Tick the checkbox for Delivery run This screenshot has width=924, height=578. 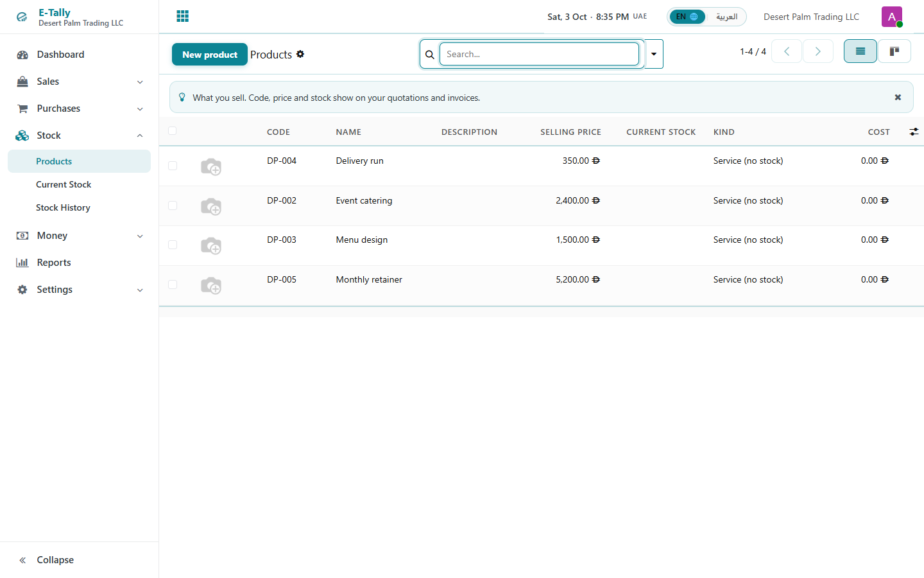pyautogui.click(x=173, y=166)
